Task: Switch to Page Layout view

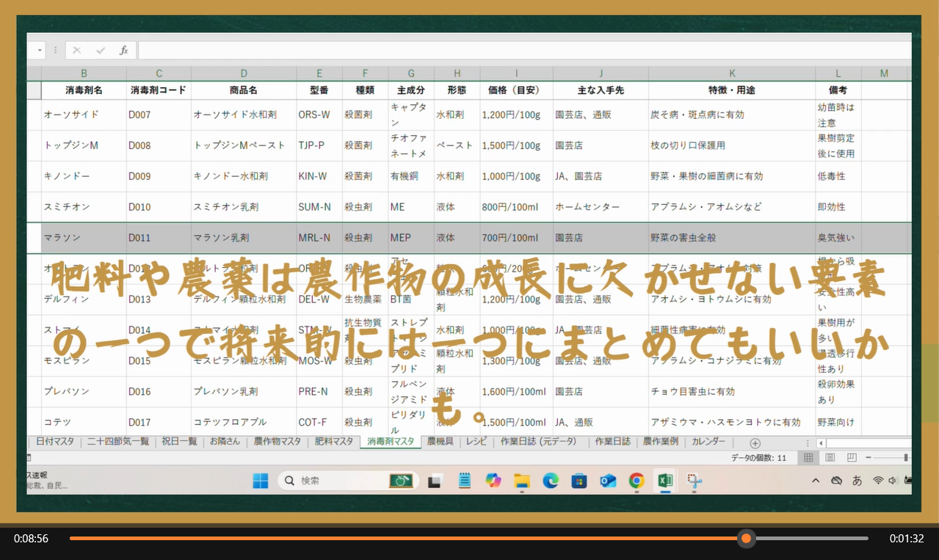Action: tap(830, 458)
